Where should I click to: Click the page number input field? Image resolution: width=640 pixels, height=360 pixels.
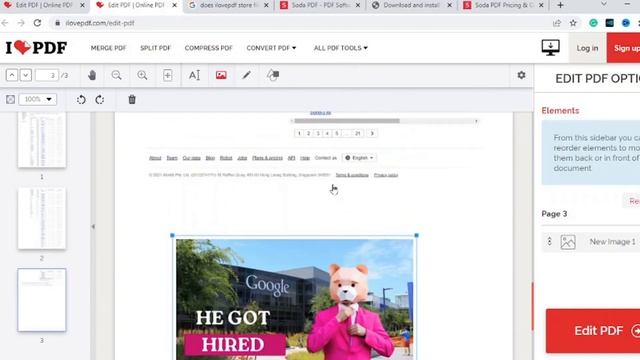(x=47, y=75)
